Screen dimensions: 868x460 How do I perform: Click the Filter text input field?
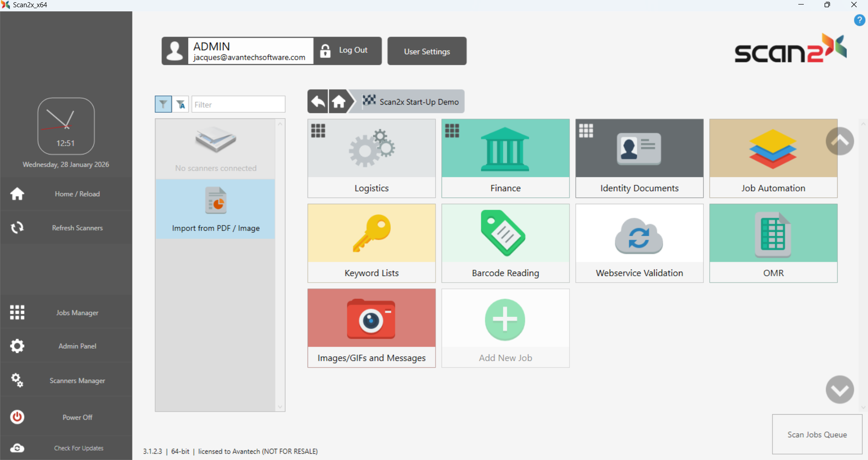(x=238, y=105)
